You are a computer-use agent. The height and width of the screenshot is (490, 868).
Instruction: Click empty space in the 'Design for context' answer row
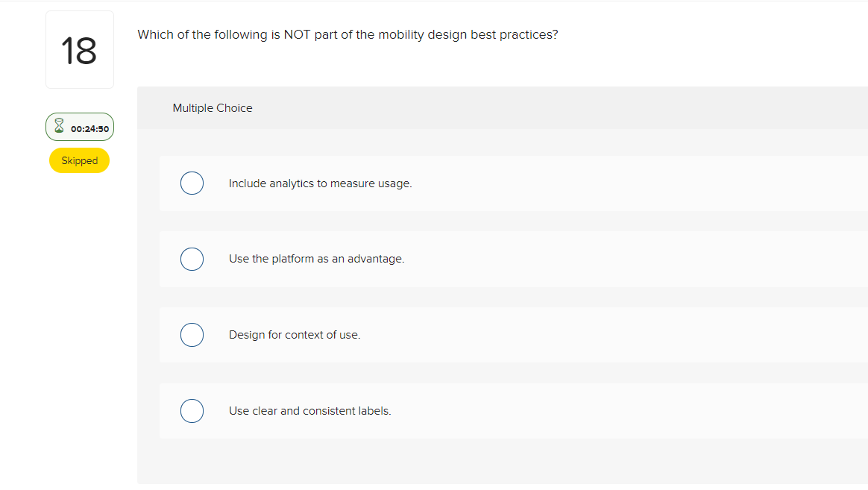[x=634, y=335]
